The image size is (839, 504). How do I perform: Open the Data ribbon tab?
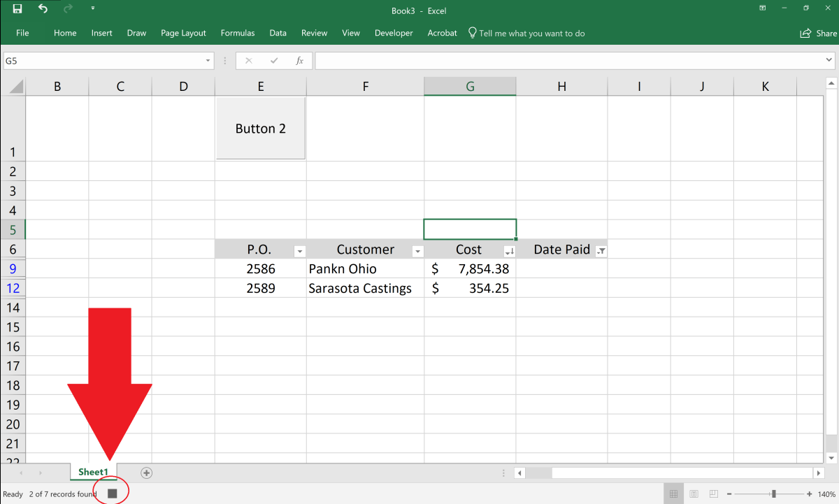tap(278, 32)
